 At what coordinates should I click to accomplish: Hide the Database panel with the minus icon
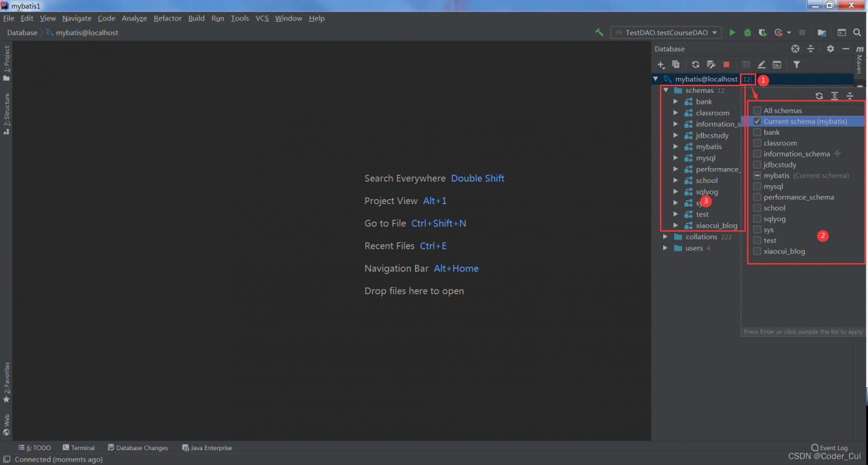point(846,49)
